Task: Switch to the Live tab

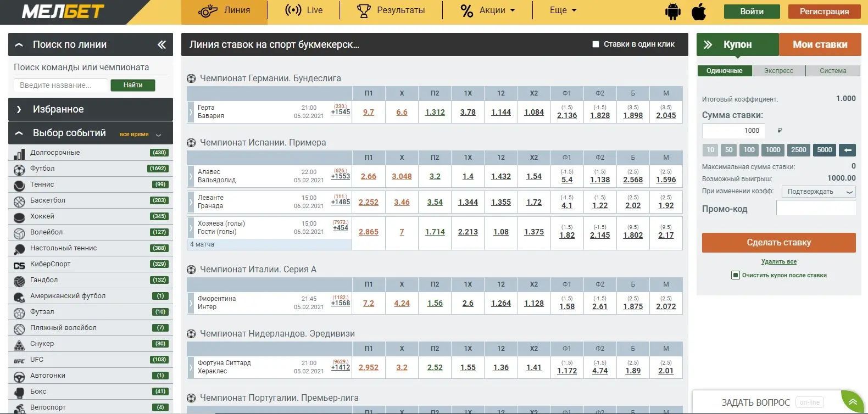Action: (304, 10)
